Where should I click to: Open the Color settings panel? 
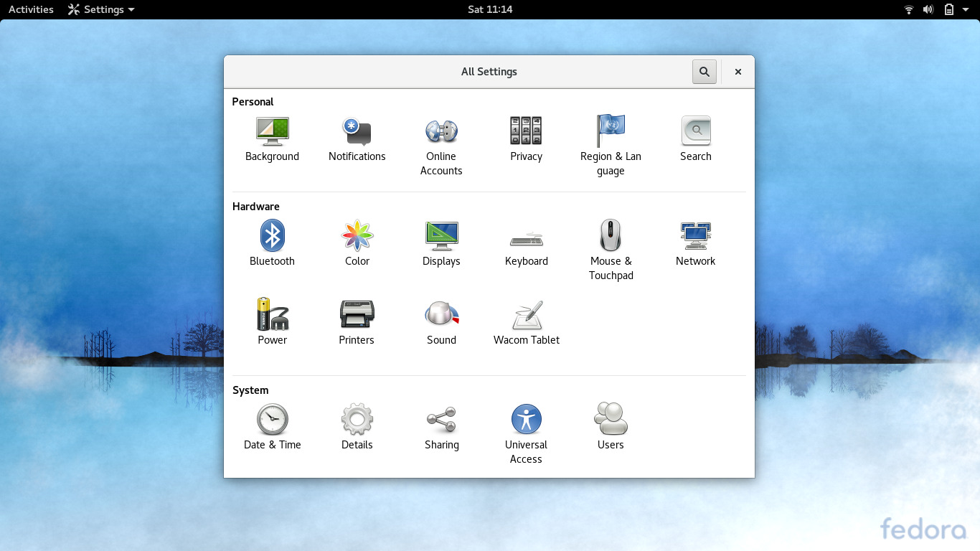[357, 244]
